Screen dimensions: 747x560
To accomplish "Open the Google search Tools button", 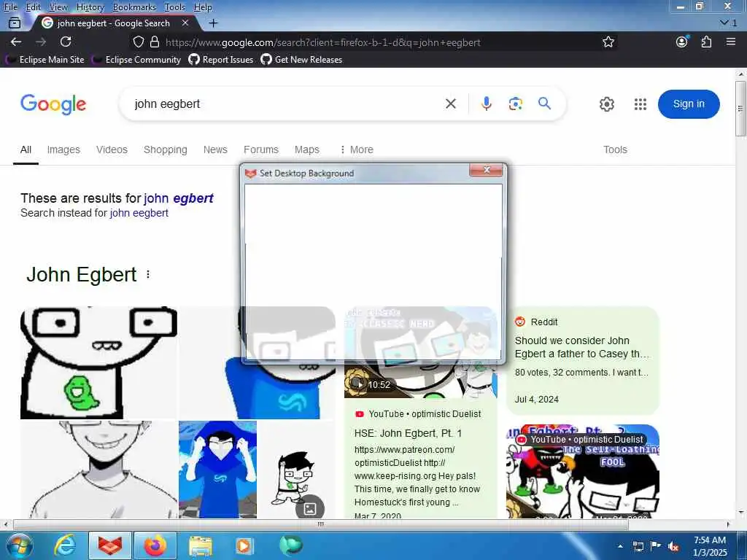I will click(615, 149).
